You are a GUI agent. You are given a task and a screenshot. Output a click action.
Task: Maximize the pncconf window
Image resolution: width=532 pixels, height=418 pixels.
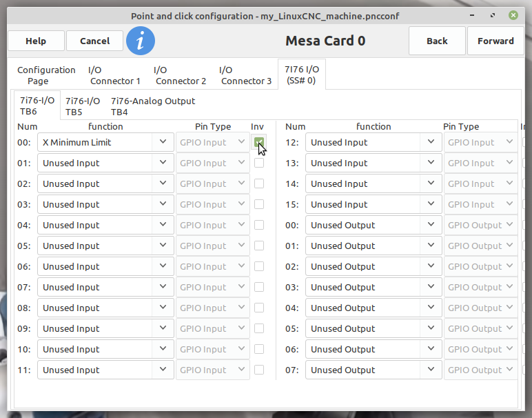(493, 15)
